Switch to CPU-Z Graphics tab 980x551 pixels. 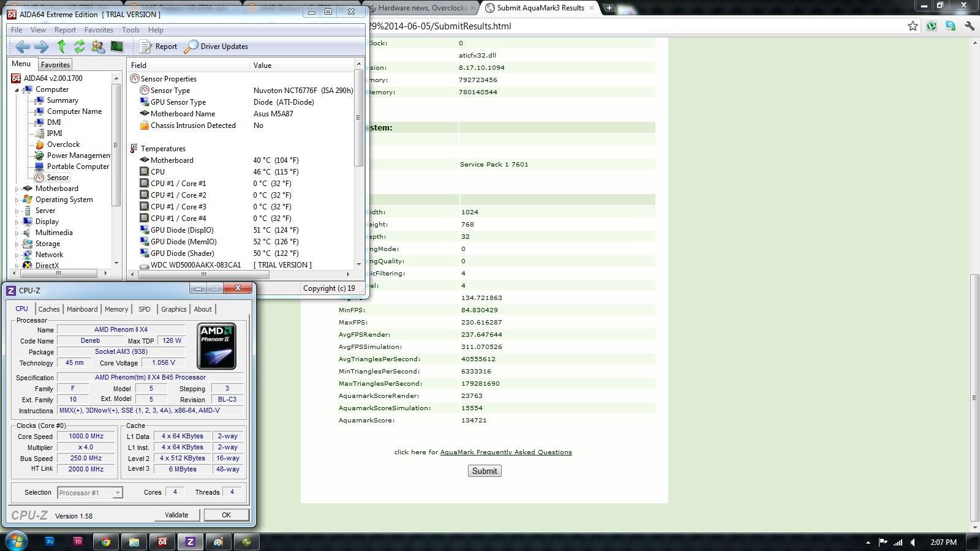(x=173, y=309)
